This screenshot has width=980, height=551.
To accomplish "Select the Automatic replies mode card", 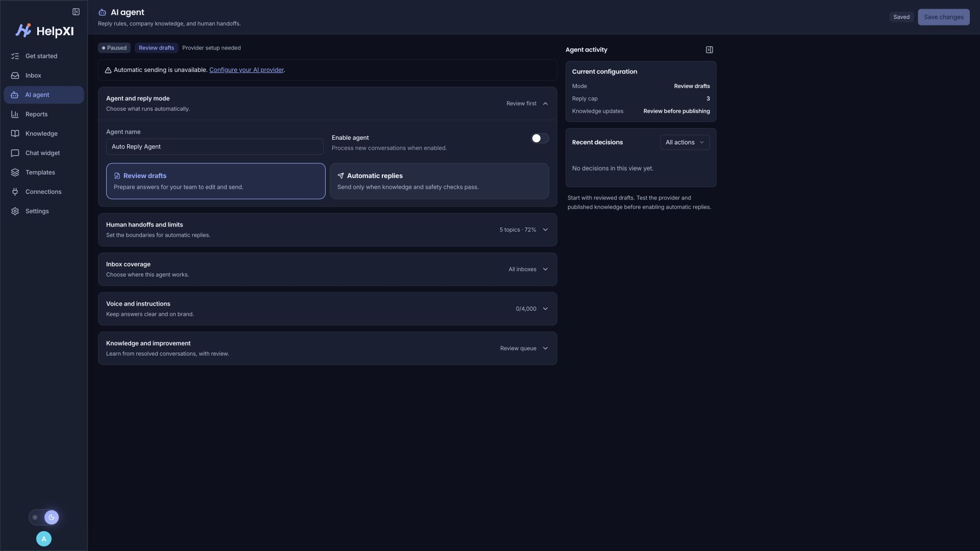I will click(439, 181).
